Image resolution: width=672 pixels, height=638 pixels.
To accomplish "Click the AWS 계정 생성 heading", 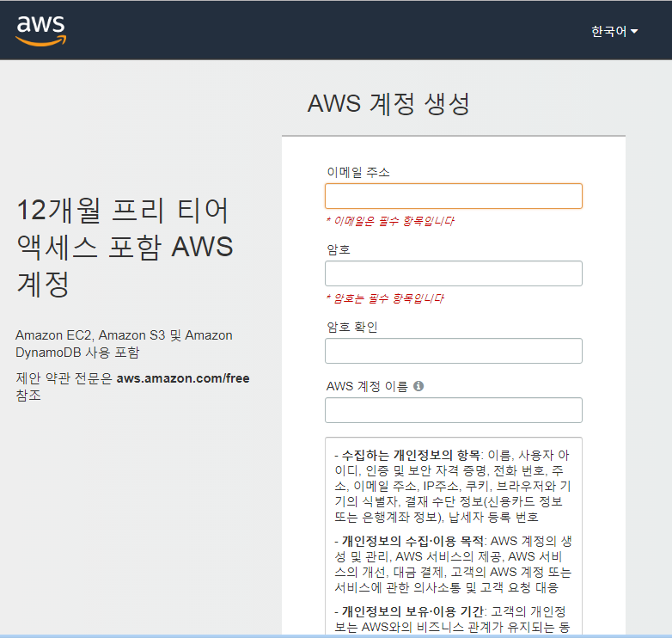I will [388, 104].
